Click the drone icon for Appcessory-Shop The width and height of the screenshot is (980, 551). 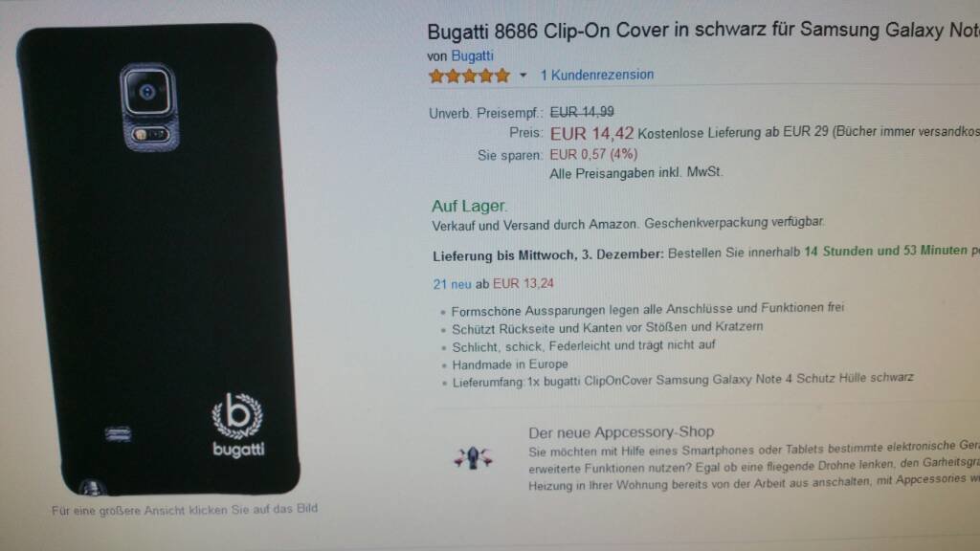click(473, 458)
